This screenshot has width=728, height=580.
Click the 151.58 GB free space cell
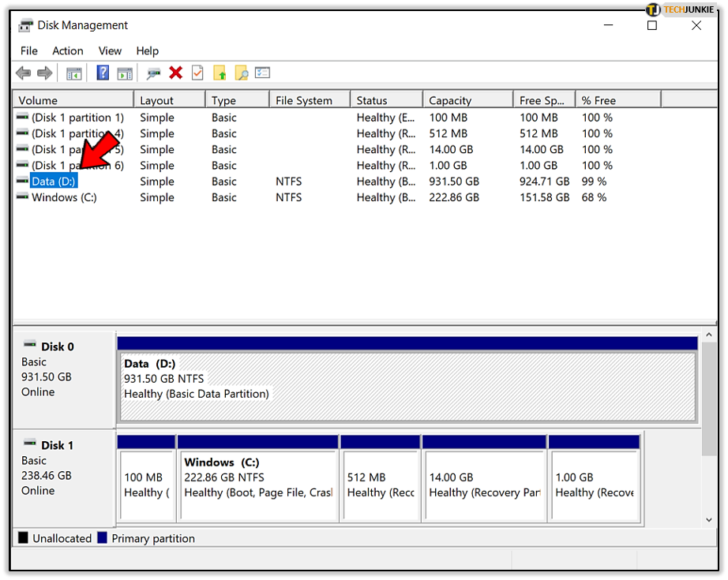(x=544, y=197)
